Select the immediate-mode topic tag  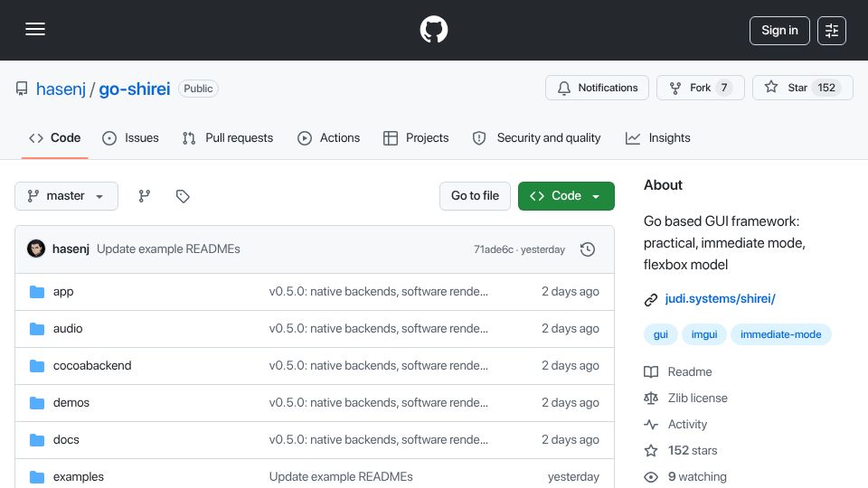point(780,334)
